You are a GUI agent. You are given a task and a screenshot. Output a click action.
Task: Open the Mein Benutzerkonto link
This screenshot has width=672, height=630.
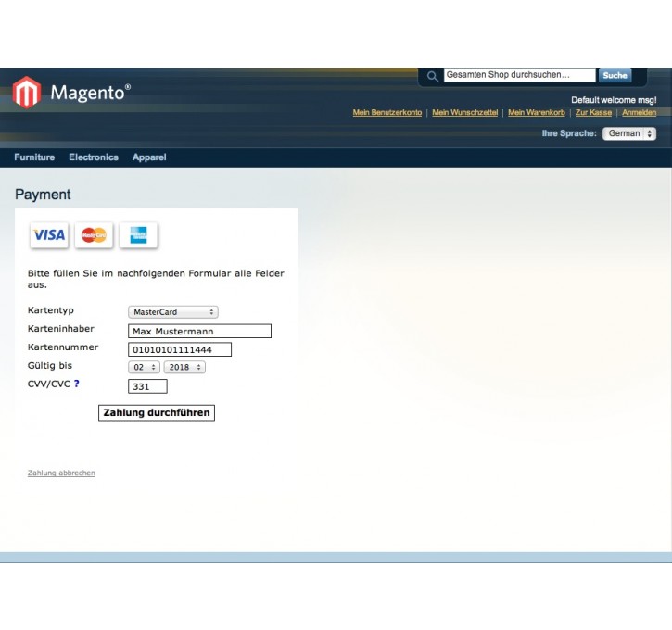[x=387, y=113]
